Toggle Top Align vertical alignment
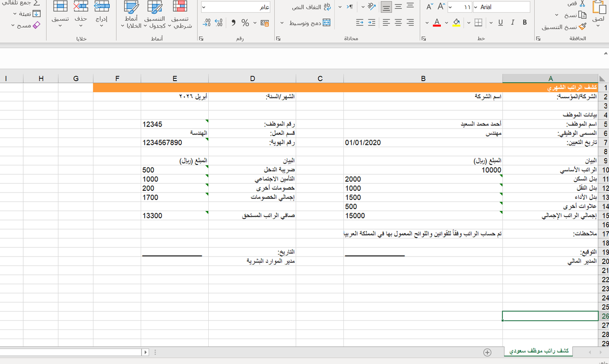 pos(410,6)
